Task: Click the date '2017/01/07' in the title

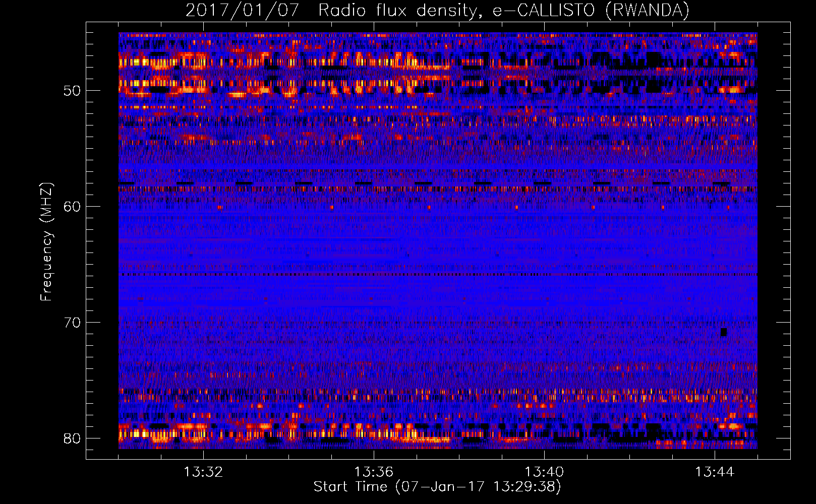Action: [243, 10]
